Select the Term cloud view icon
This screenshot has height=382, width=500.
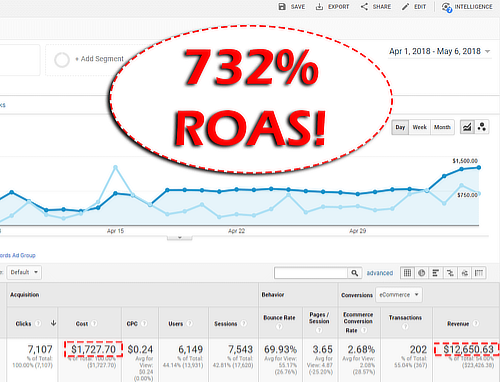pos(464,273)
